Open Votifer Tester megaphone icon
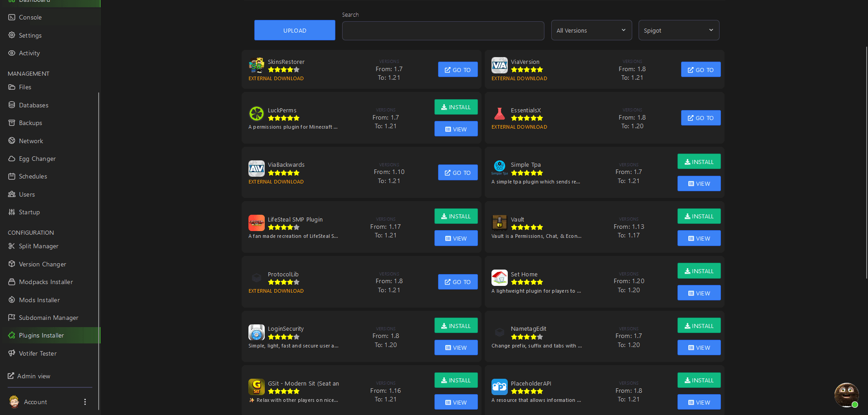Screen dimensions: 868x415 [x=12, y=353]
